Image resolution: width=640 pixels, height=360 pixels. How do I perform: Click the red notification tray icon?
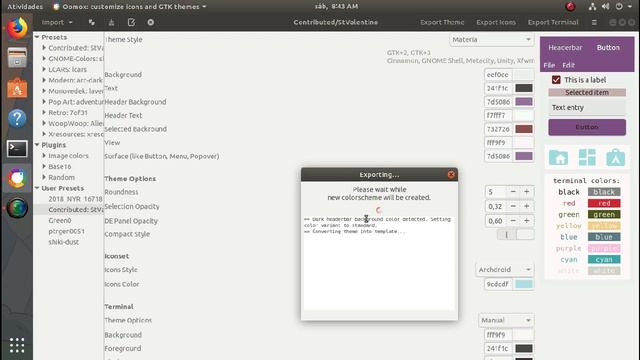click(x=570, y=7)
